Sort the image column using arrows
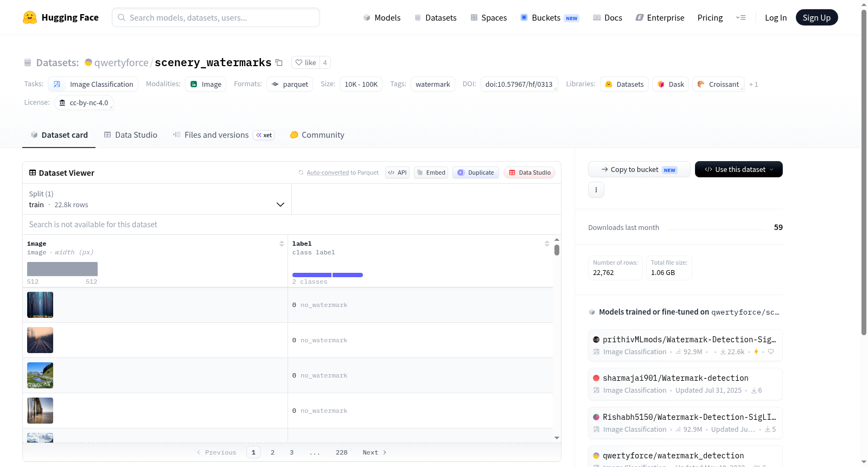Image resolution: width=868 pixels, height=467 pixels. coord(282,244)
